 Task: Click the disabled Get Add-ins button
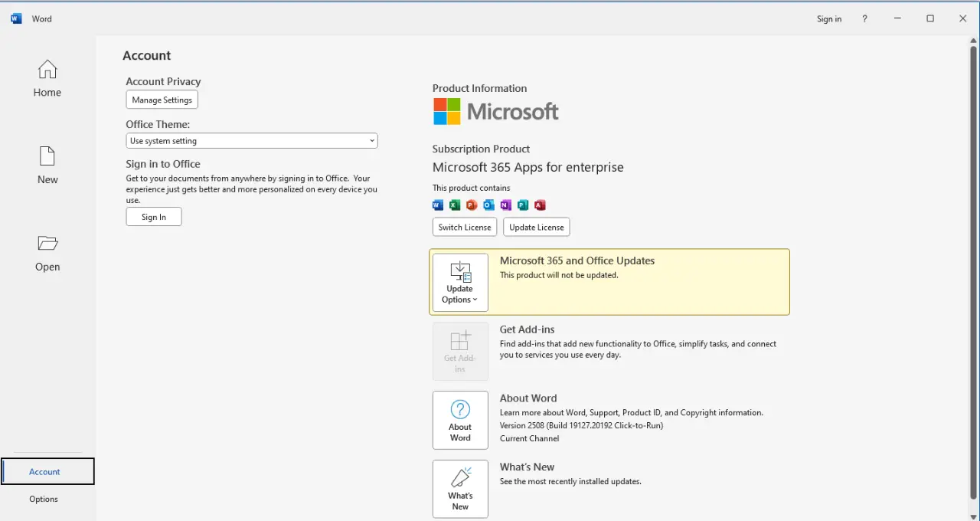[x=460, y=351]
